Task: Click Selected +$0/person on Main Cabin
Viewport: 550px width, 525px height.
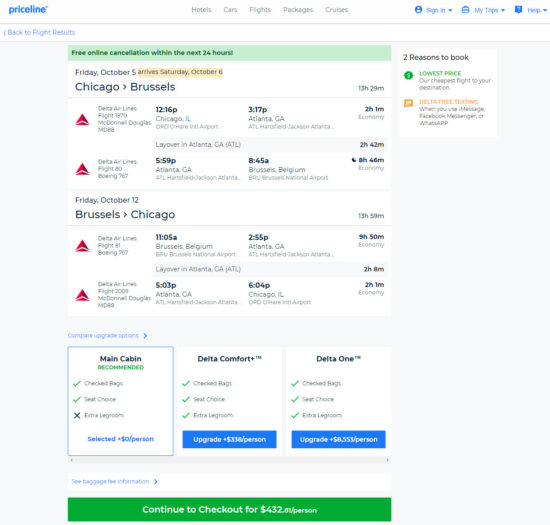Action: 121,439
